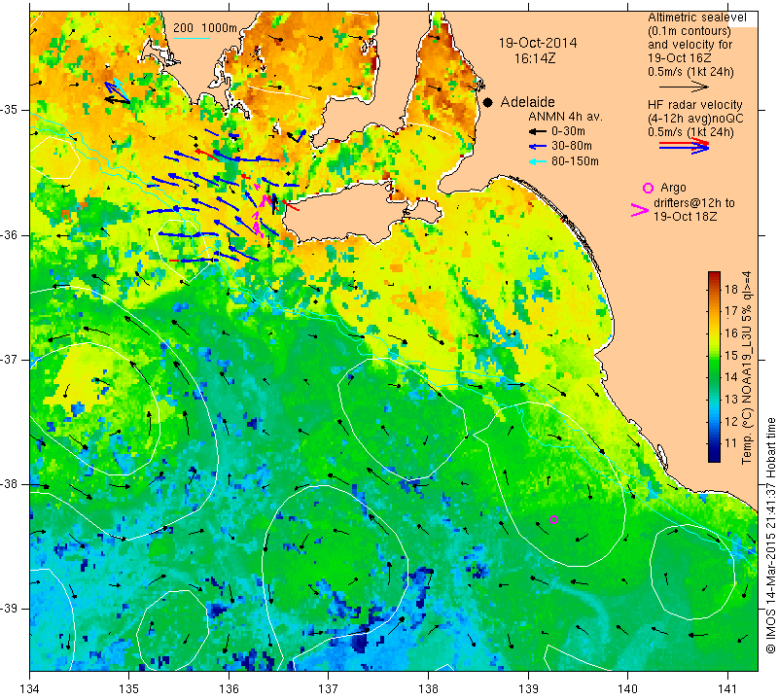Click the 'ANMN 4h av.' label
The image size is (778, 700).
(x=566, y=117)
